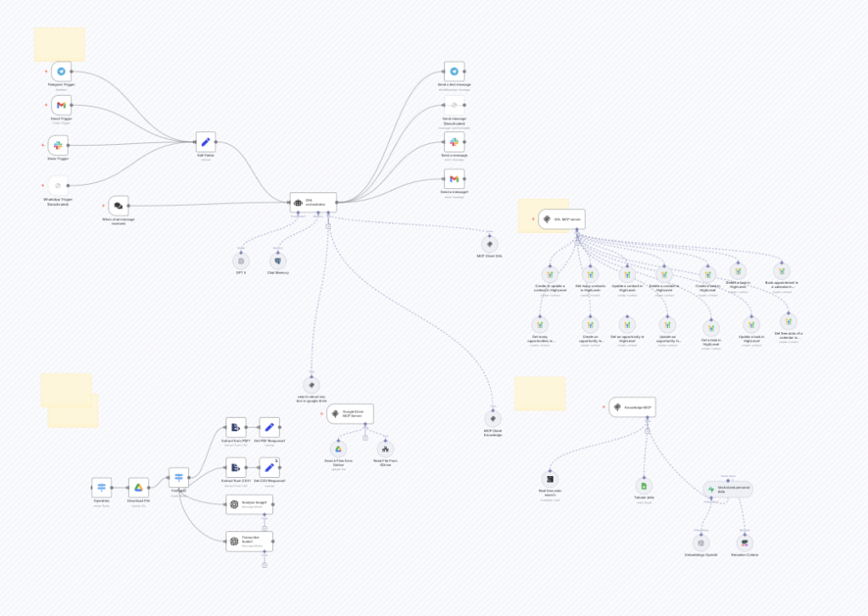Click the Embeddings OpenAI node

coord(701,543)
